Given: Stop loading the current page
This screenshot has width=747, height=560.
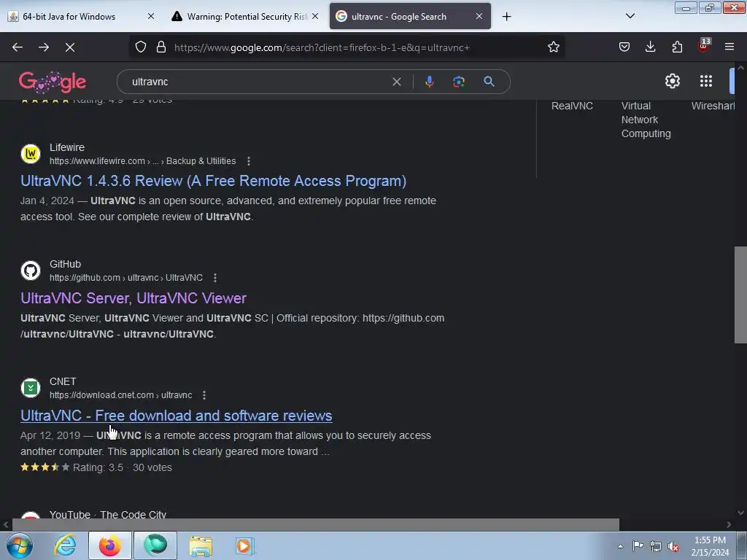Looking at the screenshot, I should pyautogui.click(x=70, y=47).
